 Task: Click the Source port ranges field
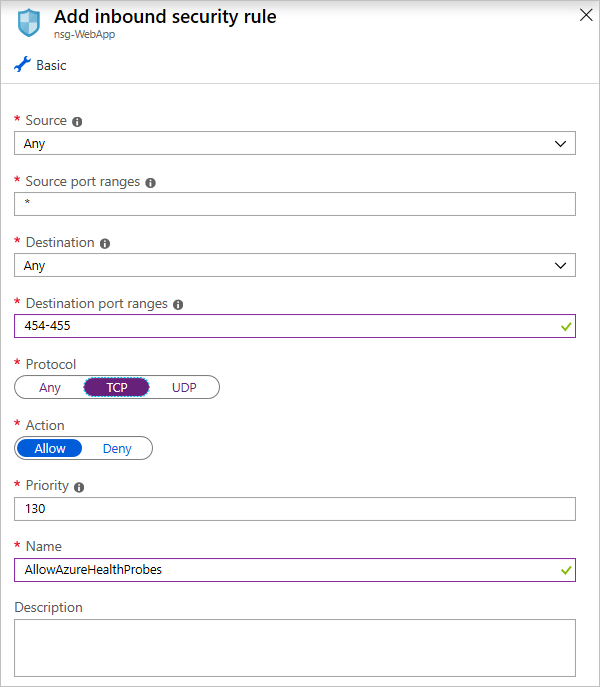click(x=295, y=204)
